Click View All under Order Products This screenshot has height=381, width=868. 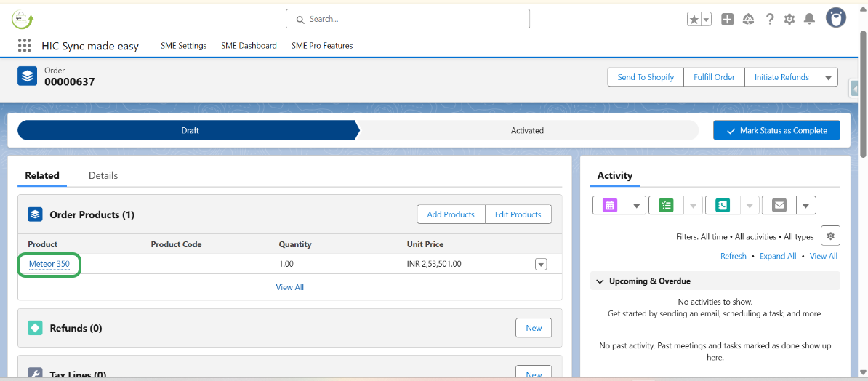(x=289, y=287)
